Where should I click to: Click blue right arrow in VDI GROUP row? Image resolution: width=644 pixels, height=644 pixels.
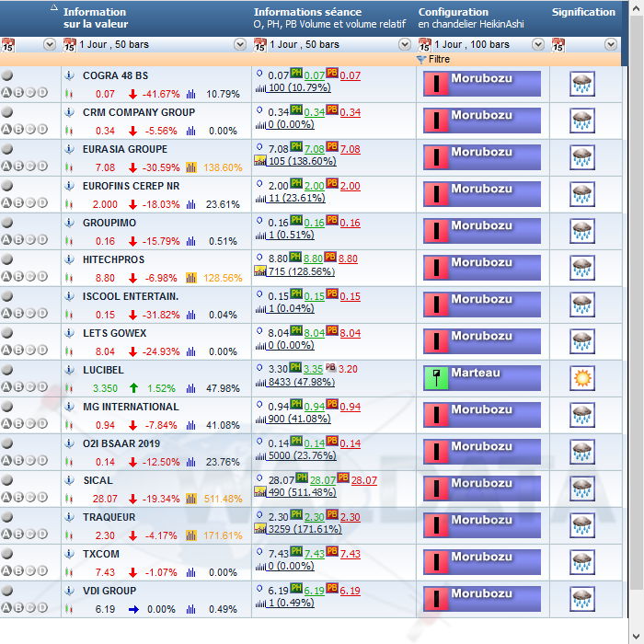(133, 609)
